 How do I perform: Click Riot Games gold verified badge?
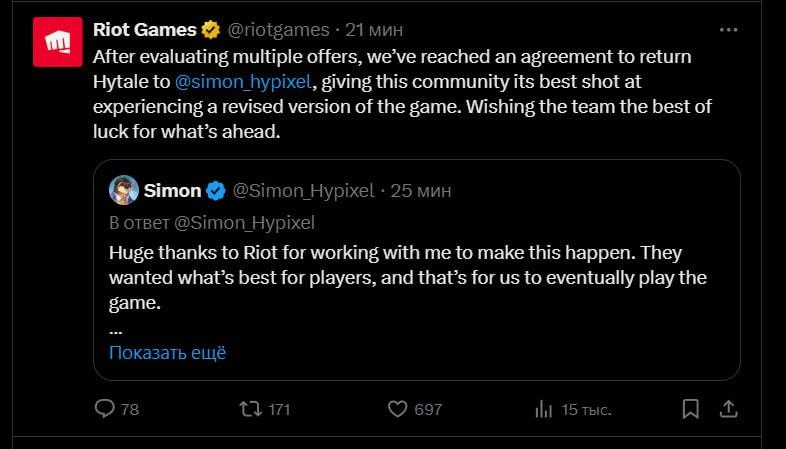[x=213, y=27]
